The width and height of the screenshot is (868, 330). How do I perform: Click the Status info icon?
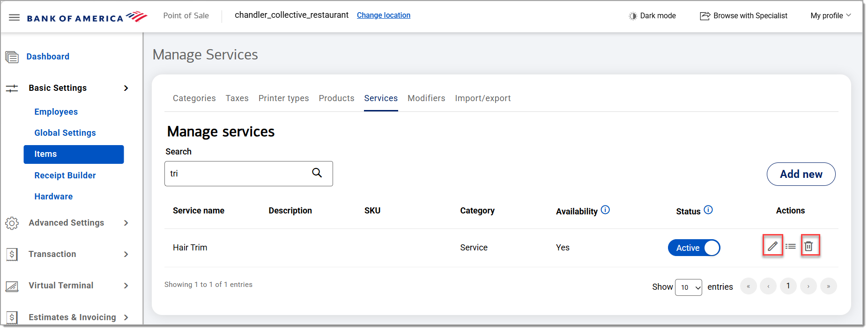(708, 210)
